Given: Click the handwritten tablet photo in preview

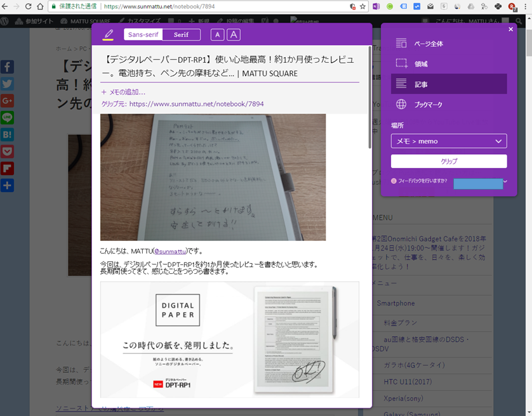Looking at the screenshot, I should click(213, 178).
